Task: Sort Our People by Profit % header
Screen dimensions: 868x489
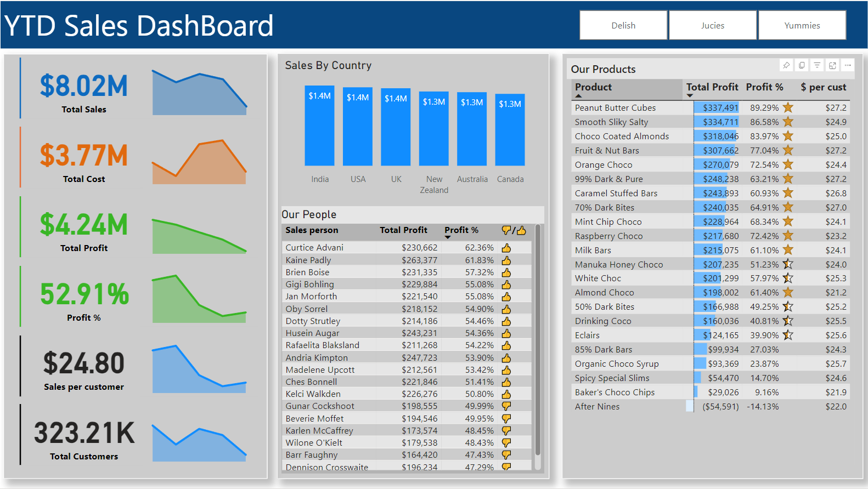Action: click(x=461, y=230)
